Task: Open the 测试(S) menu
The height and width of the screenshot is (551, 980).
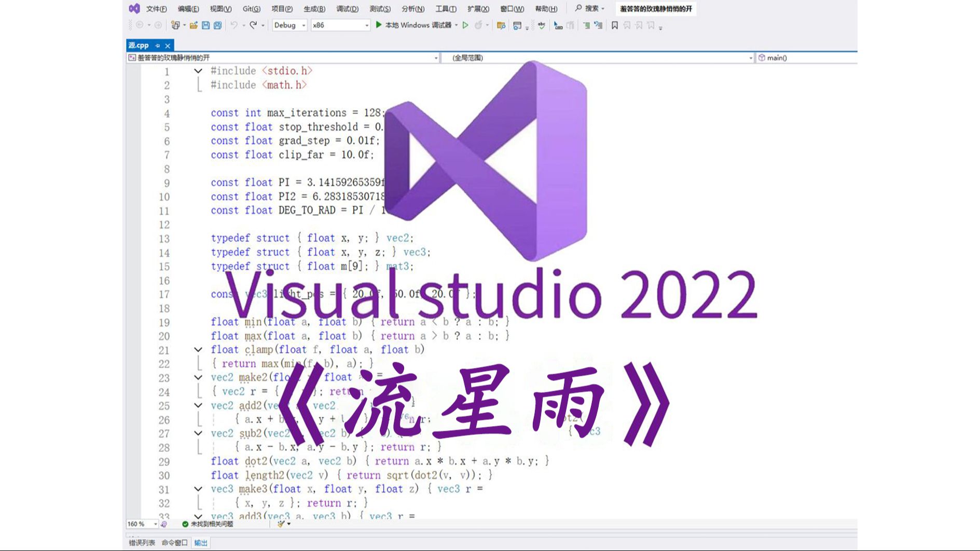Action: 380,9
